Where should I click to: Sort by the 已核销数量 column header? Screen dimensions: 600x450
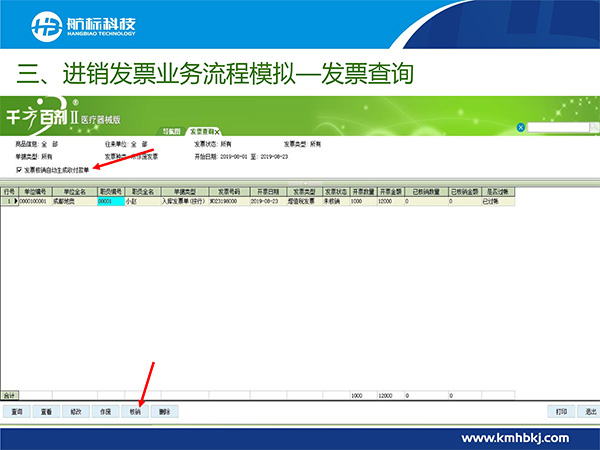(426, 192)
